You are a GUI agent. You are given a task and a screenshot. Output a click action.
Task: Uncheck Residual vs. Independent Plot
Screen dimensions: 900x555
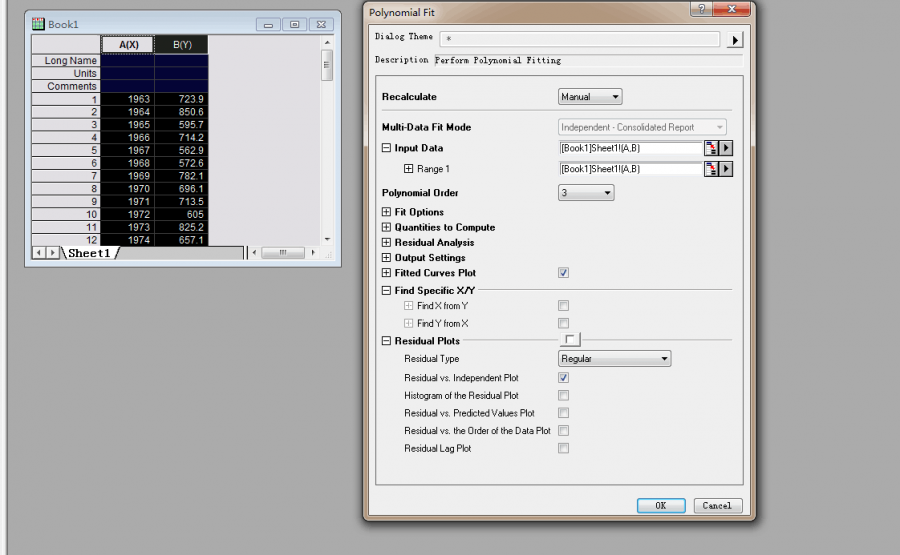[x=564, y=378]
